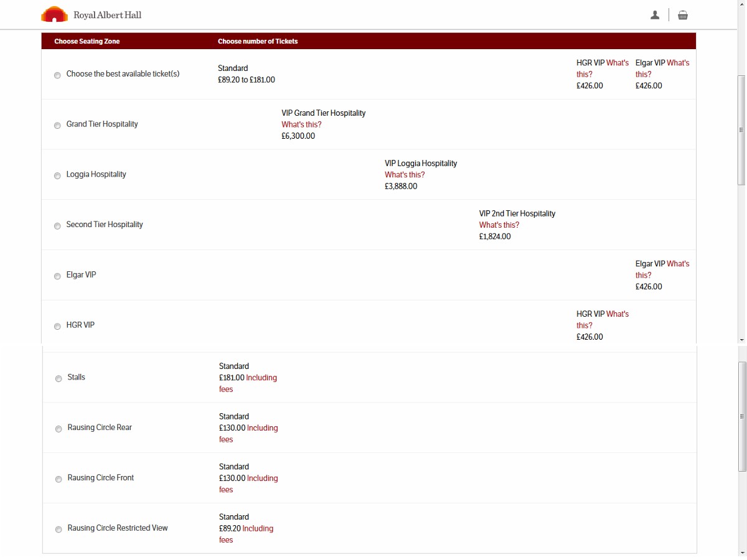747x560 pixels.
Task: Click "What's this?" in the Elgar VIP zone row
Action: pos(662,269)
